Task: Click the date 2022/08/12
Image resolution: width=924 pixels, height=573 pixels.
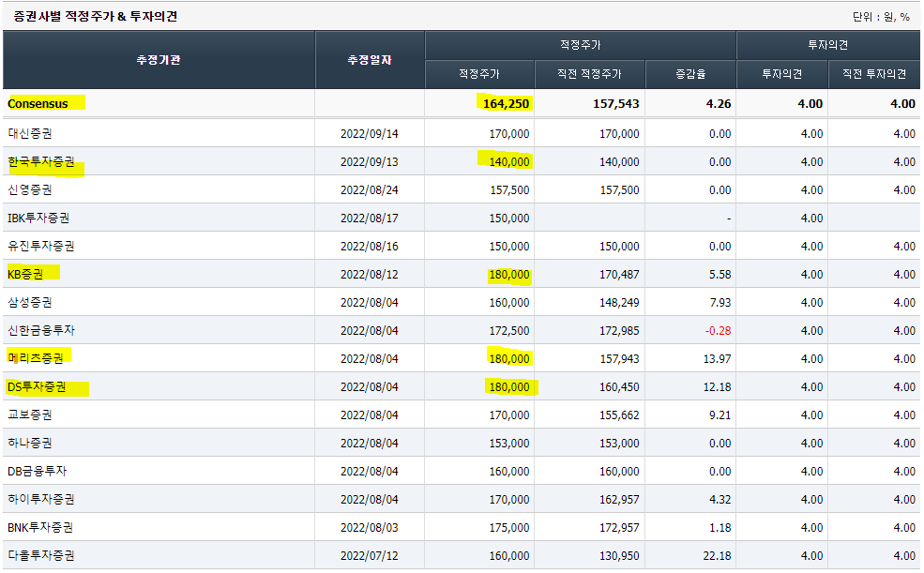Action: [x=370, y=275]
